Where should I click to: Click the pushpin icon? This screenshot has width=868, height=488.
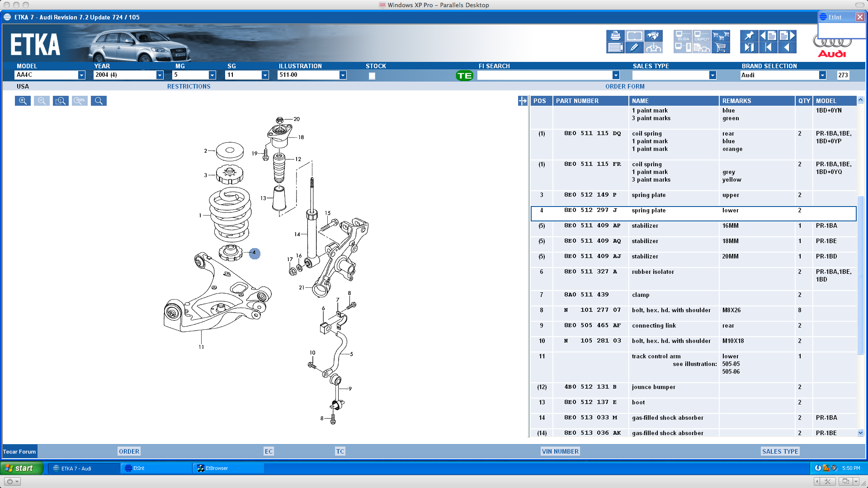749,36
